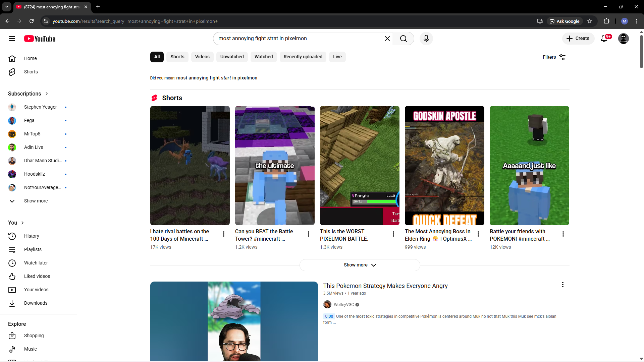Open the WolfeyVGC channel link
Screen dimensions: 644x362
tap(344, 305)
